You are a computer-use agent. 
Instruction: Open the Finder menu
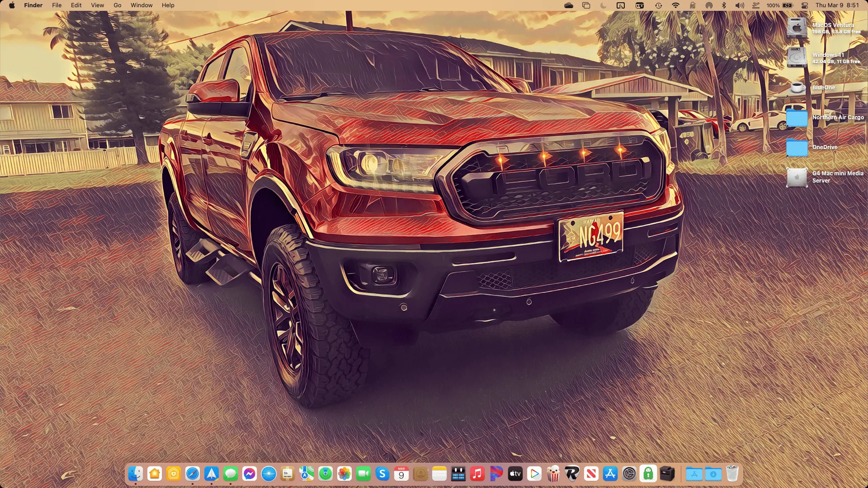click(33, 5)
